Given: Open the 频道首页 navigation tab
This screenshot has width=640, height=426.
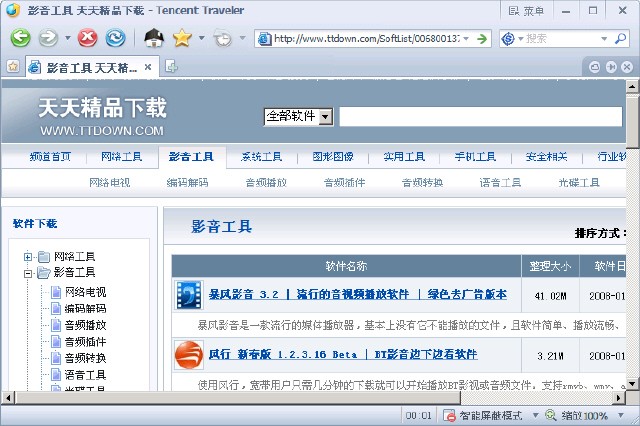Looking at the screenshot, I should pyautogui.click(x=50, y=157).
